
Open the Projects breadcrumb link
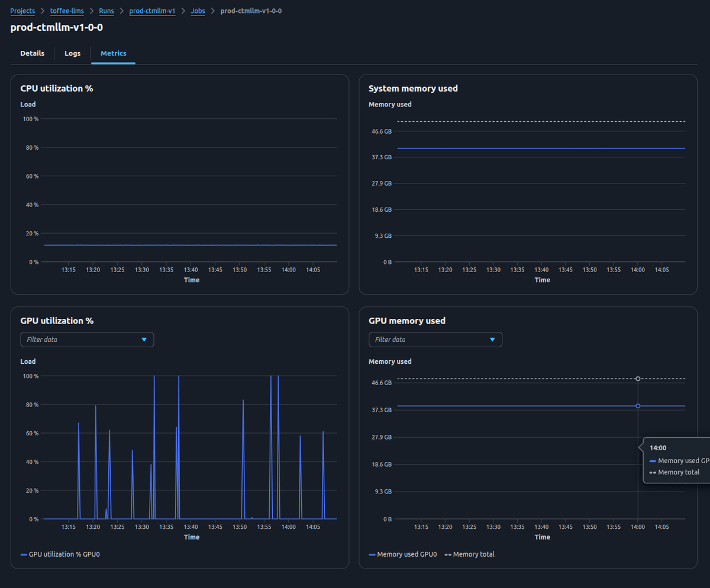click(22, 11)
